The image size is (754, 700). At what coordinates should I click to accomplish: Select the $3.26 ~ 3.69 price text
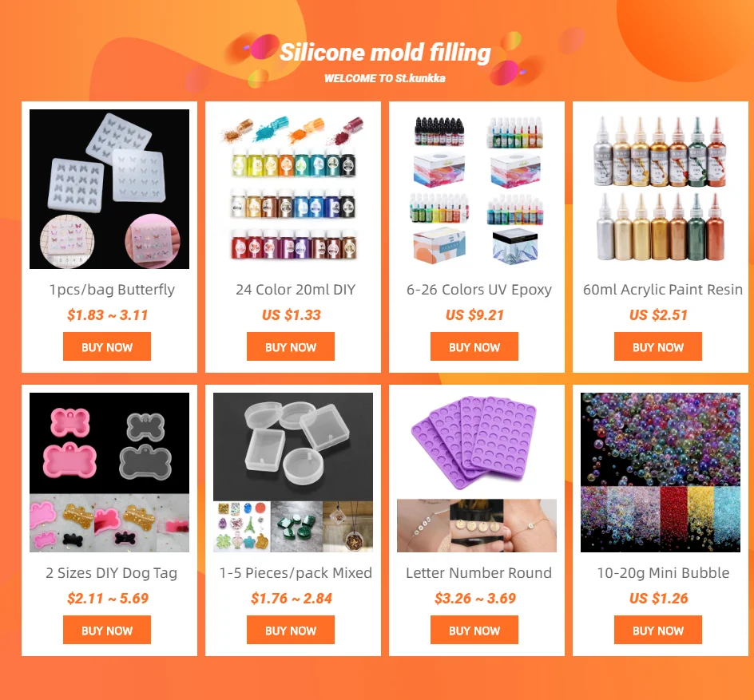475,598
